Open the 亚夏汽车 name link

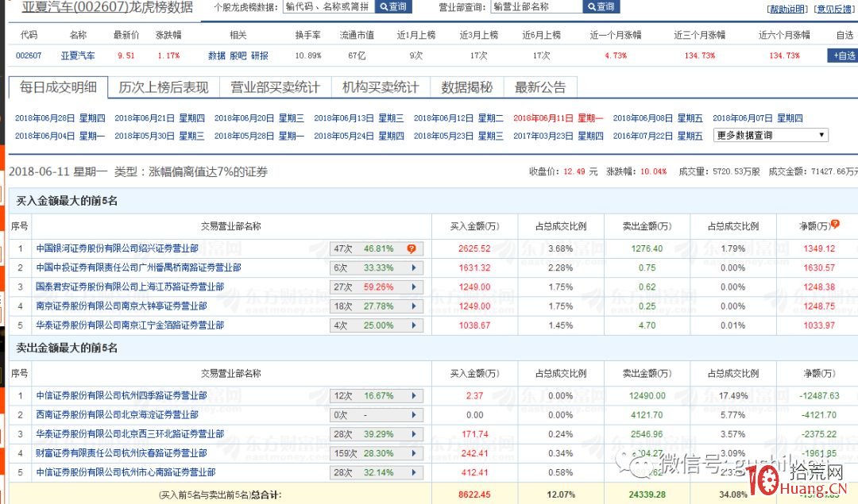78,56
